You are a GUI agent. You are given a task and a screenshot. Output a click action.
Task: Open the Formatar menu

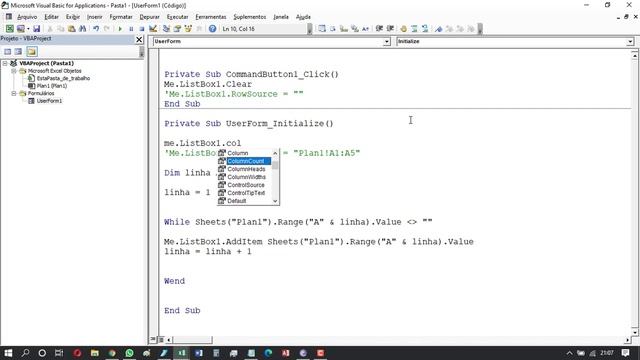pos(121,17)
